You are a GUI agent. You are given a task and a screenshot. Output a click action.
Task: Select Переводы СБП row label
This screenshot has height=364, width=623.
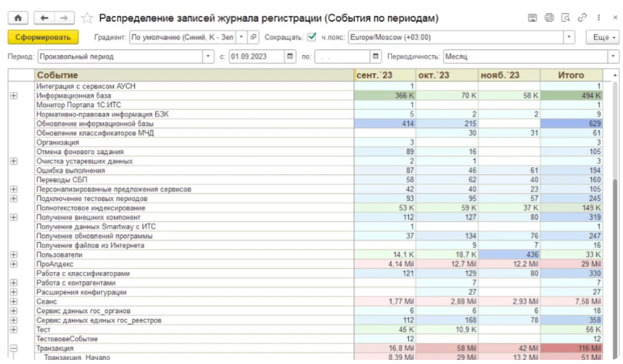point(61,180)
